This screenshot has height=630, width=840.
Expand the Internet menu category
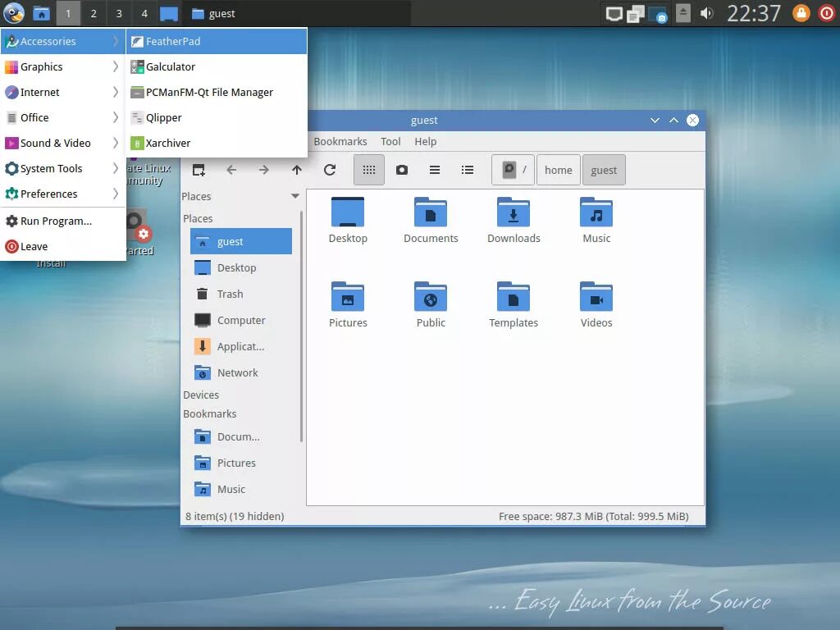point(62,92)
